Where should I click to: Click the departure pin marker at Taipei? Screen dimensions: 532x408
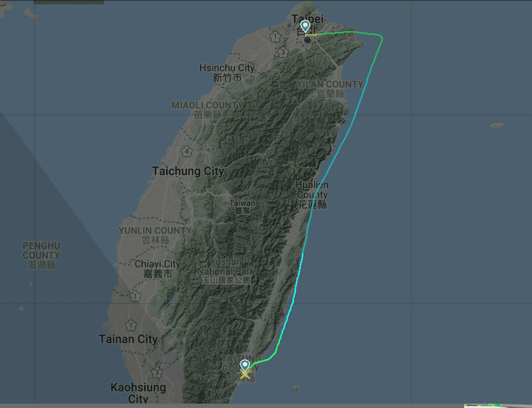[x=305, y=27]
